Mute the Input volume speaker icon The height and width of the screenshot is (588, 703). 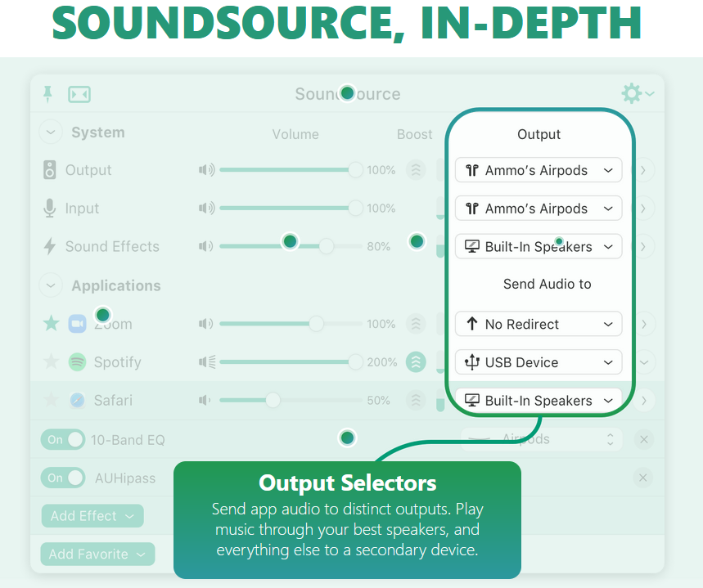pyautogui.click(x=207, y=208)
